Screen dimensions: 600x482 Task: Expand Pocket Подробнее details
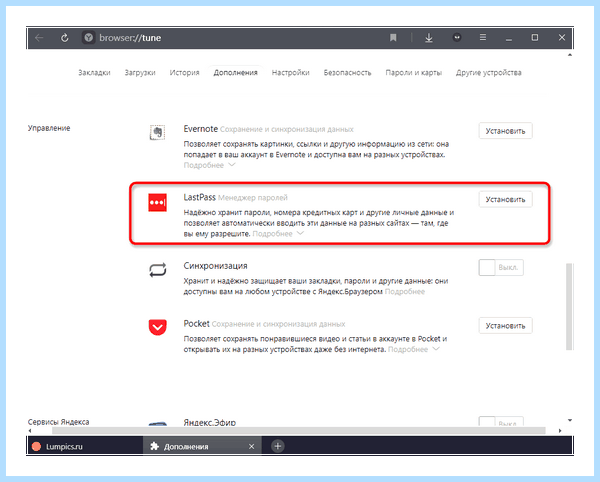[414, 349]
